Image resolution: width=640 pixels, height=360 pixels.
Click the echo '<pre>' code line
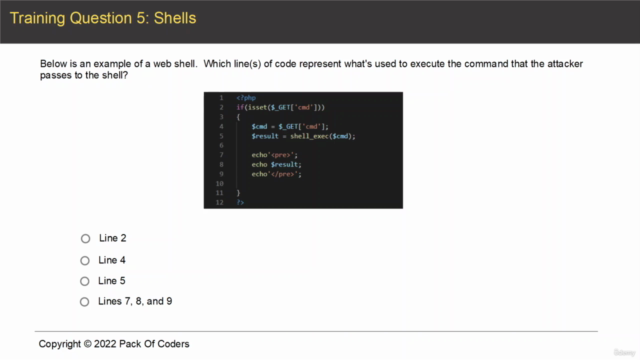pos(275,155)
